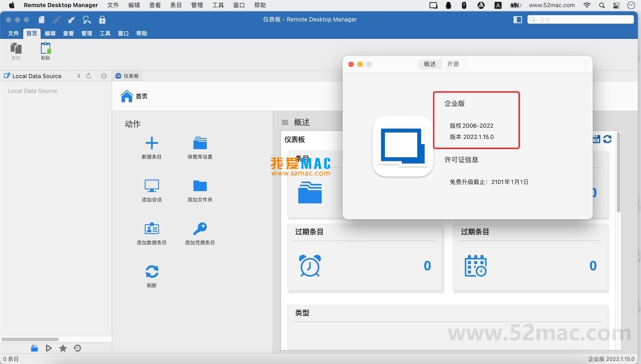This screenshot has width=641, height=364.
Task: Open 保管库设置 folder icon
Action: (x=200, y=143)
